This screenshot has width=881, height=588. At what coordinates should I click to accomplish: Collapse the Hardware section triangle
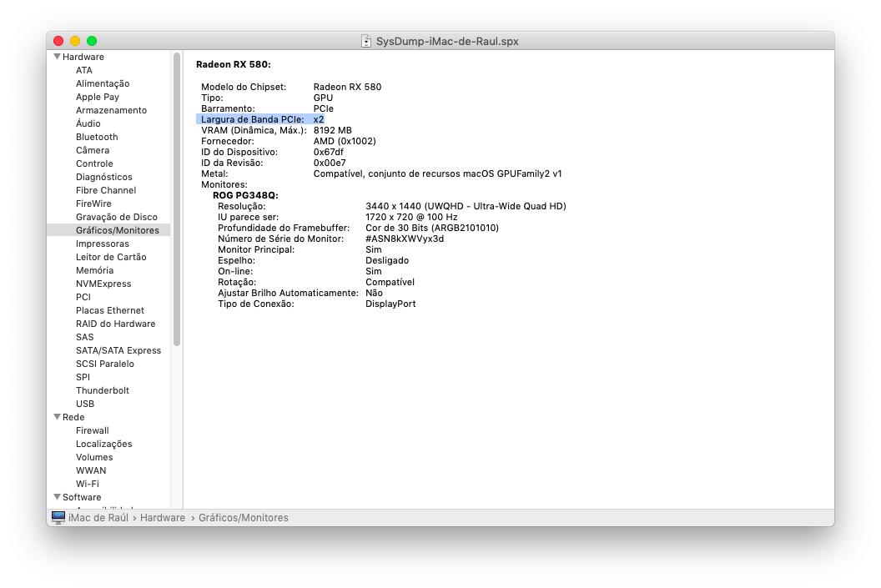pyautogui.click(x=57, y=57)
